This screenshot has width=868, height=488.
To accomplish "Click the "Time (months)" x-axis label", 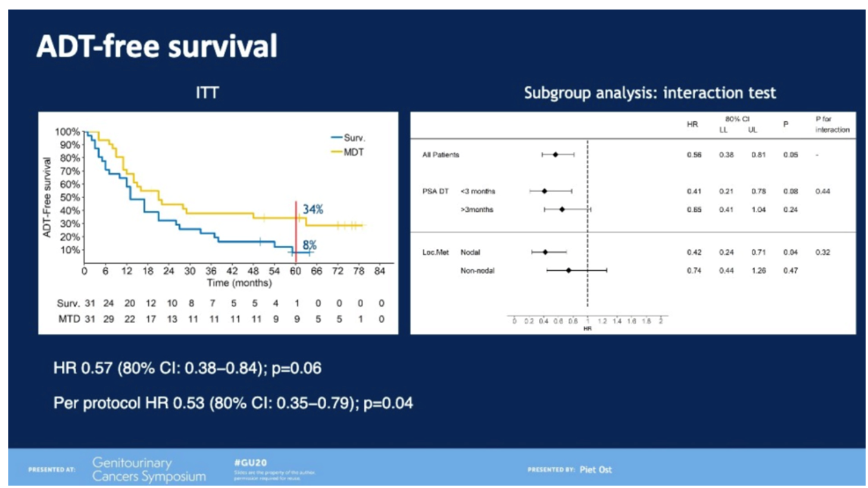I will click(x=239, y=283).
